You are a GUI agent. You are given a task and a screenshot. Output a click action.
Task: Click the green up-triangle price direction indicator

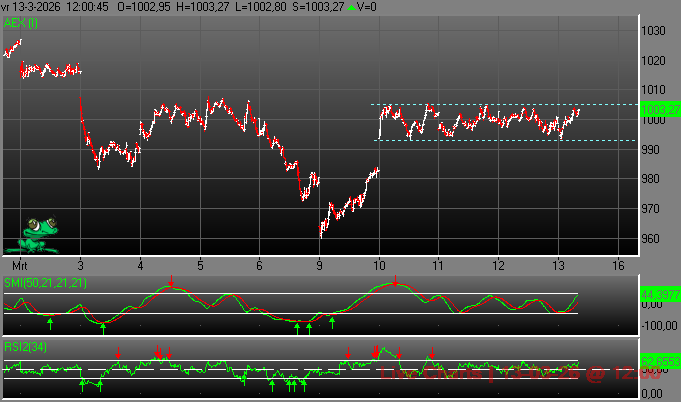[352, 7]
